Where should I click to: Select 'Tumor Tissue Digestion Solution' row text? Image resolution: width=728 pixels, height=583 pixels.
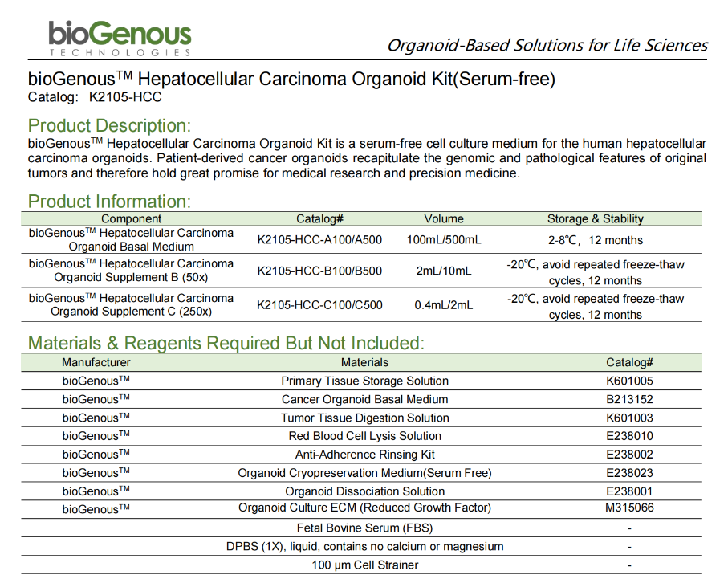[x=365, y=418]
